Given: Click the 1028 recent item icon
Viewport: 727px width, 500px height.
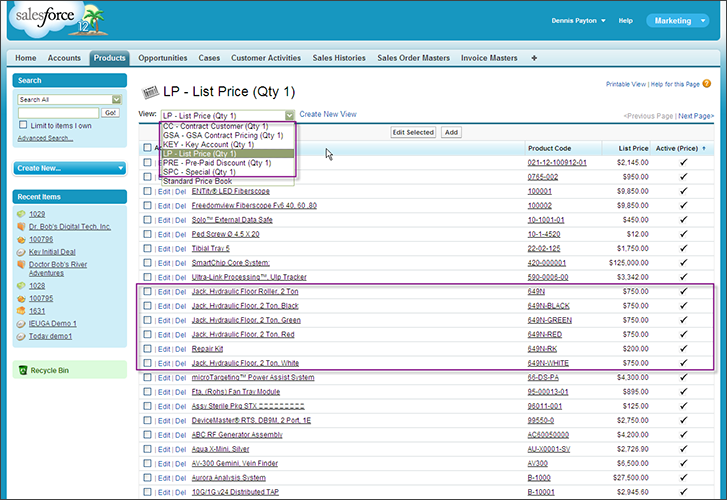Looking at the screenshot, I should point(21,286).
